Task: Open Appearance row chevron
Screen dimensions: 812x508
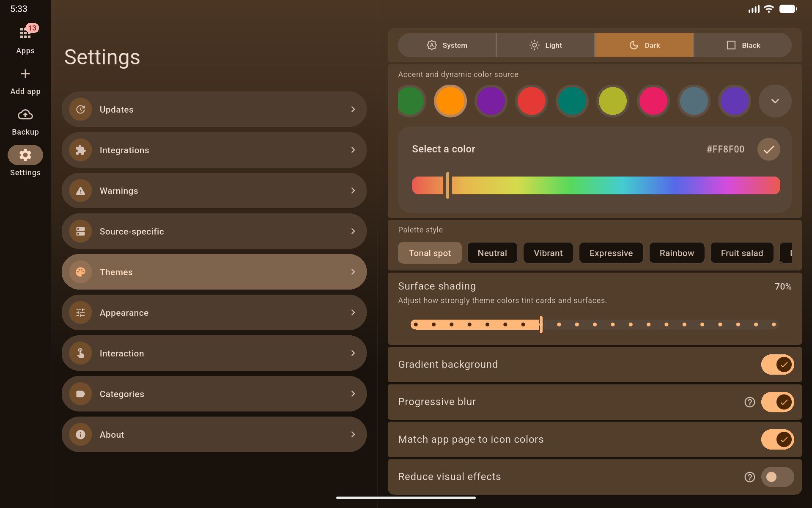Action: (x=353, y=312)
